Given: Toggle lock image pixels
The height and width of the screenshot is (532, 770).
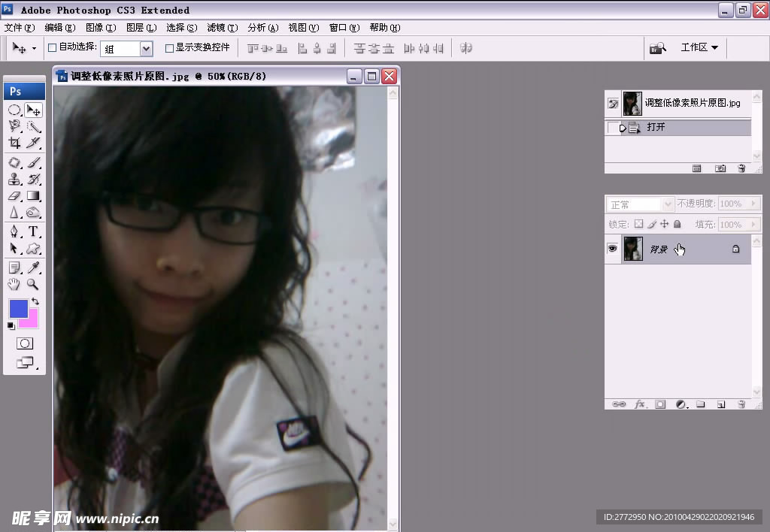Looking at the screenshot, I should click(x=652, y=224).
